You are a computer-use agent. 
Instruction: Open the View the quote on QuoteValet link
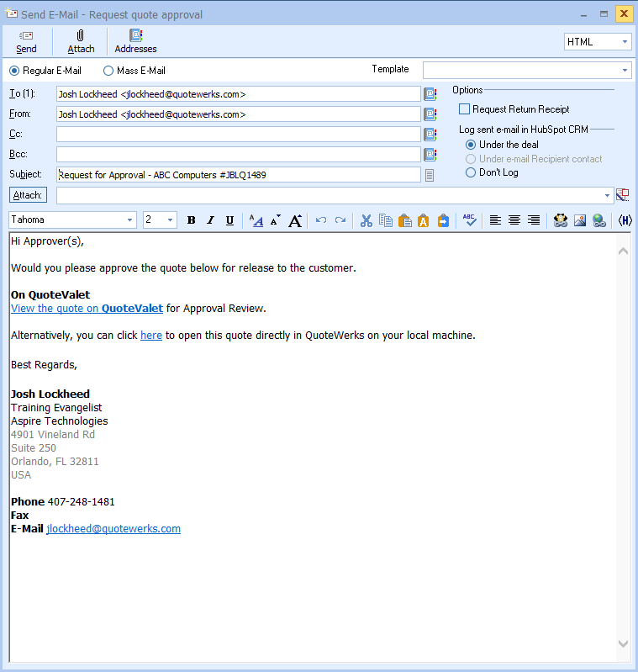(x=87, y=308)
